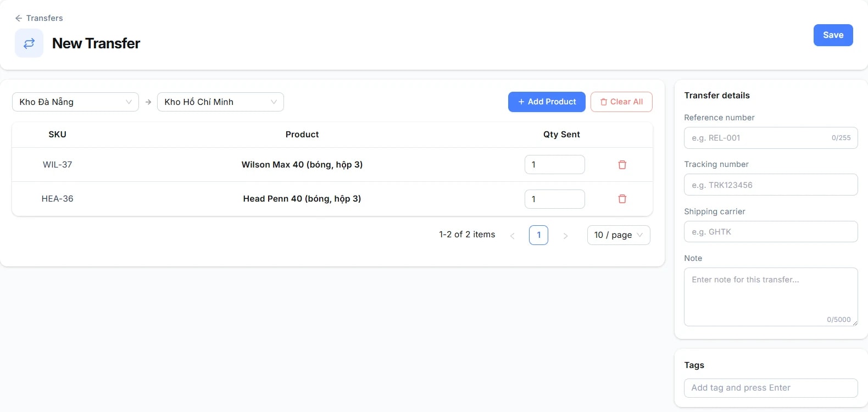Delete the Head Penn 40 row

[x=622, y=199]
